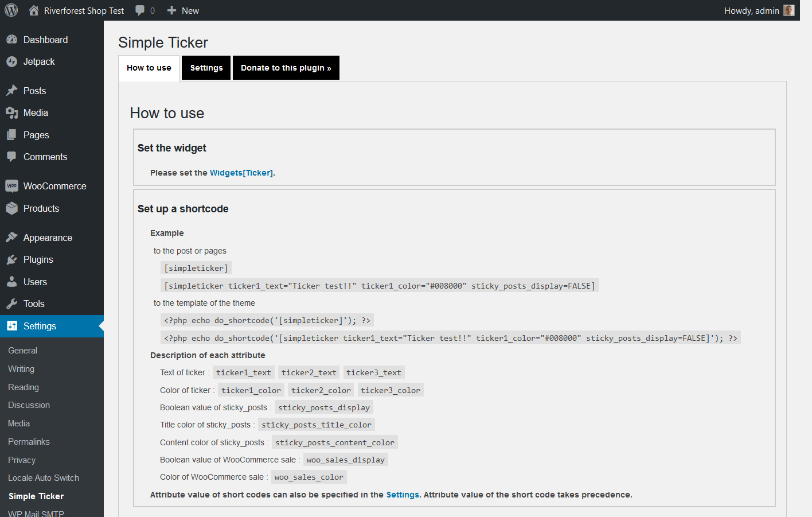Open Media settings submenu
The image size is (812, 517).
pos(19,423)
